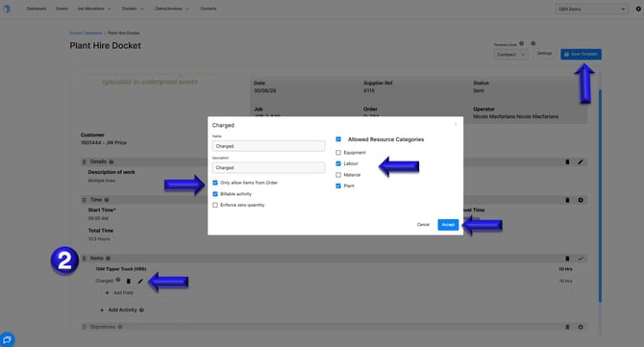Image resolution: width=644 pixels, height=347 pixels.
Task: Open the Dashboard page
Action: point(37,9)
